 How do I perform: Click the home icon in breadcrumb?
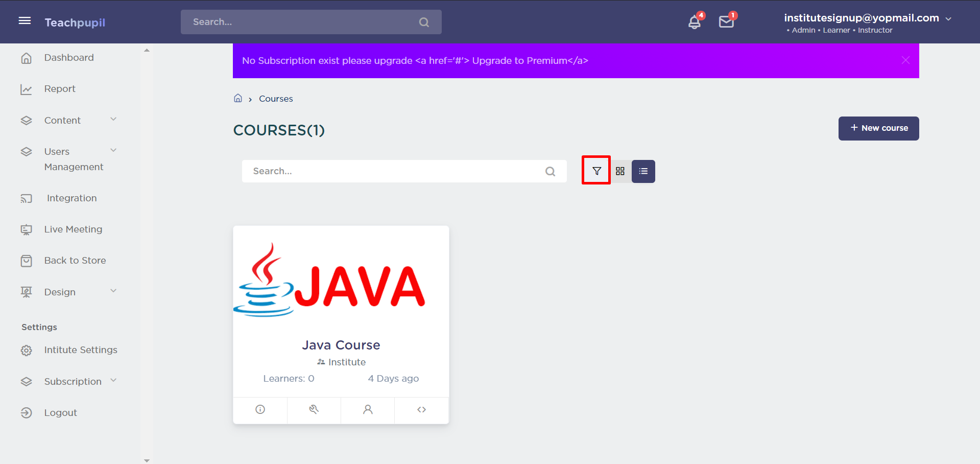(238, 98)
